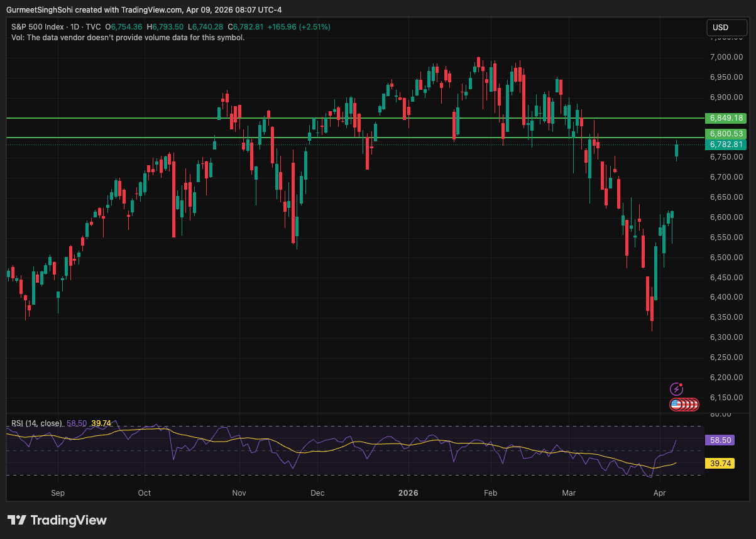The image size is (756, 539).
Task: Select the close price value C6,782.81
Action: pyautogui.click(x=245, y=27)
